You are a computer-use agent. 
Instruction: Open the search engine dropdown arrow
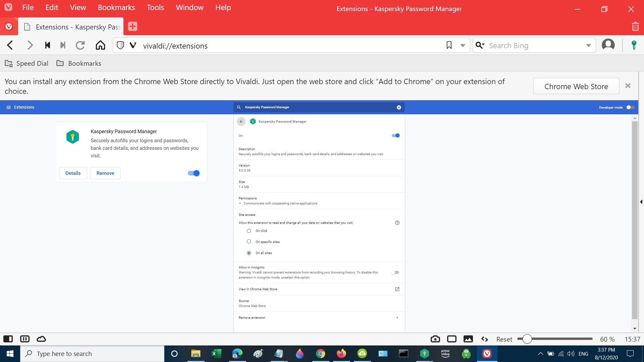click(x=588, y=45)
